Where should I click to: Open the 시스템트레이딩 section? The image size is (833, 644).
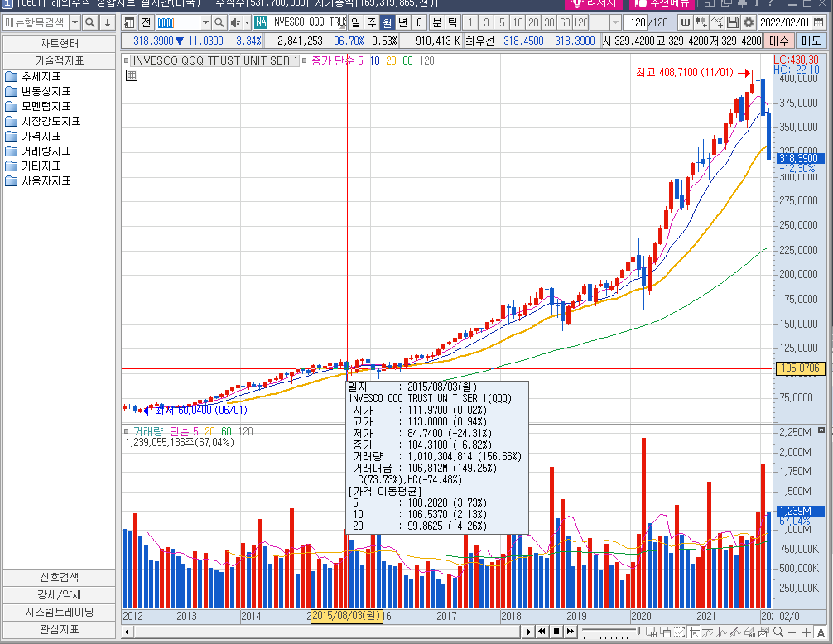pos(59,613)
